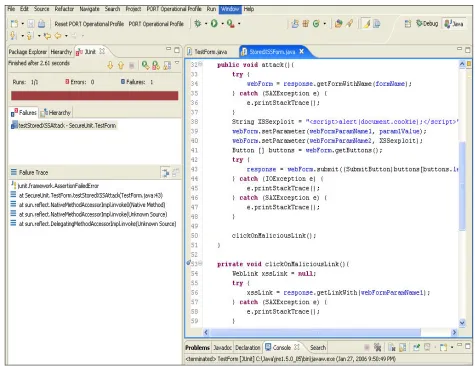Open the Refactor menu
475x366 pixels.
click(64, 9)
